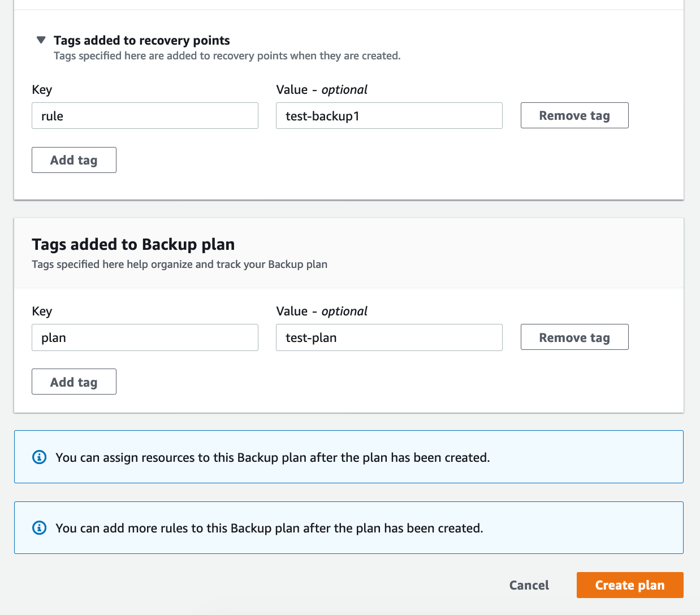Click the Key label above the "rule" field
The width and height of the screenshot is (700, 615).
[42, 90]
